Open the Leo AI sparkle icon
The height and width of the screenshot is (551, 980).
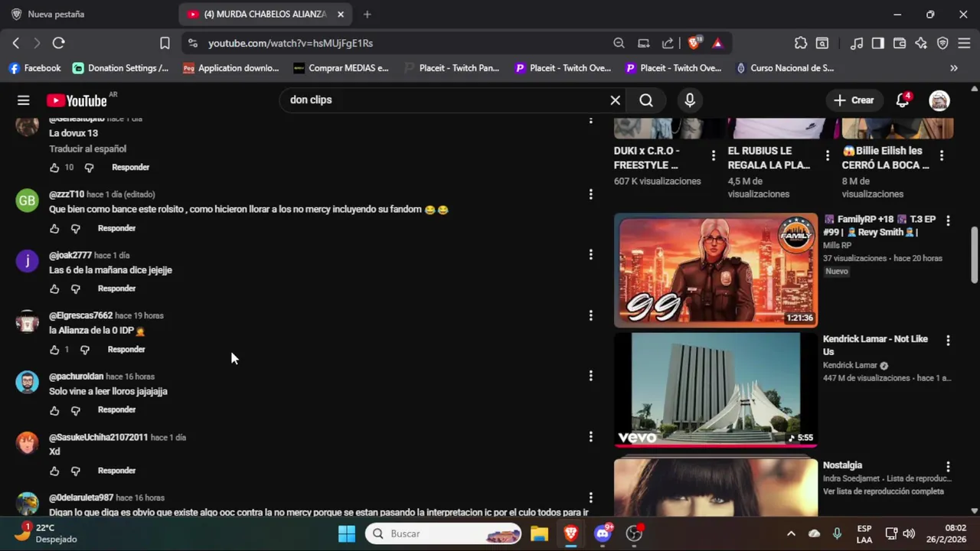coord(921,43)
